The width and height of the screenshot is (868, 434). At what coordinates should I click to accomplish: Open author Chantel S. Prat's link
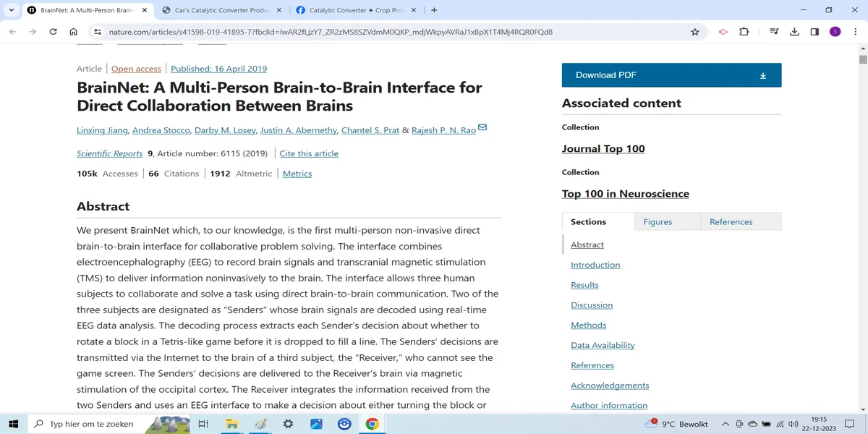tap(370, 130)
